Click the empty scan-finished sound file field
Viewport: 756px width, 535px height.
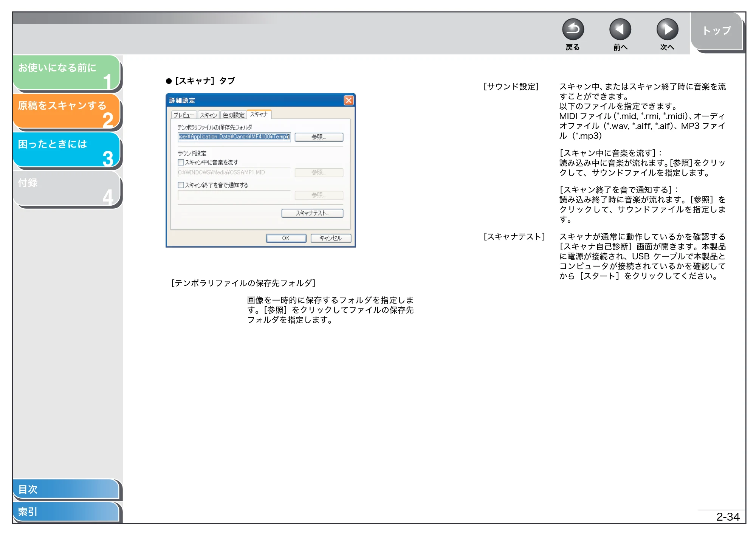coord(234,195)
